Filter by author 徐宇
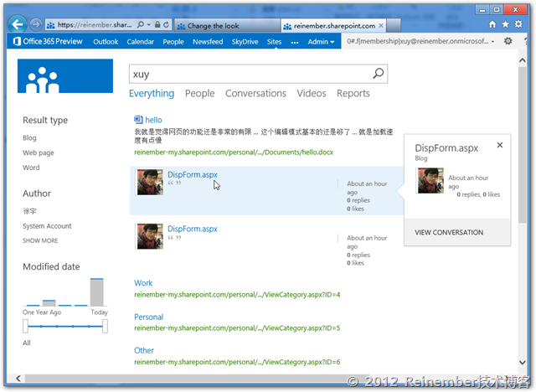The width and height of the screenshot is (536, 392). tap(29, 211)
